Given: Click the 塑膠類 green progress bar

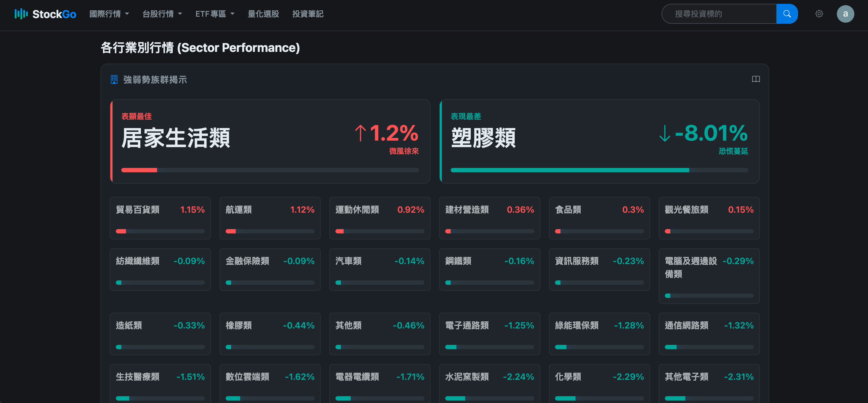Looking at the screenshot, I should coord(599,170).
